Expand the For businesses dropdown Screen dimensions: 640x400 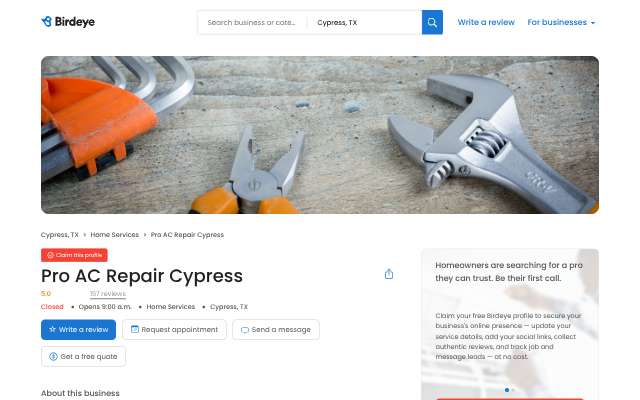tap(561, 22)
